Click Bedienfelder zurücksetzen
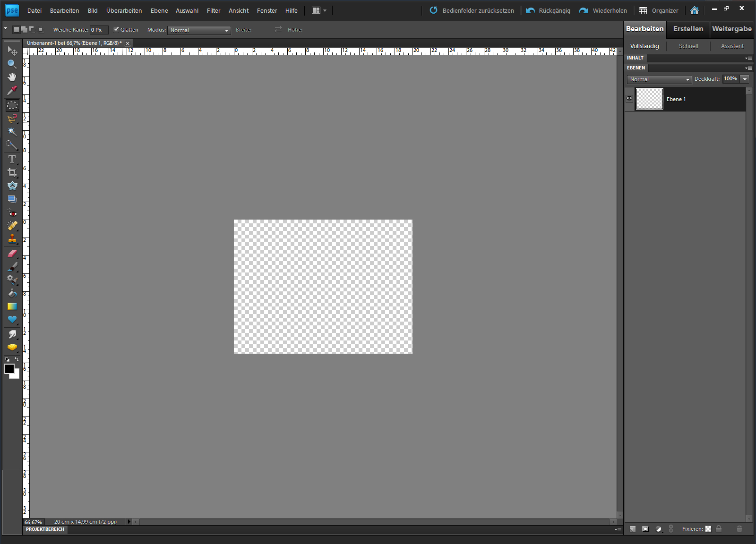 tap(472, 10)
